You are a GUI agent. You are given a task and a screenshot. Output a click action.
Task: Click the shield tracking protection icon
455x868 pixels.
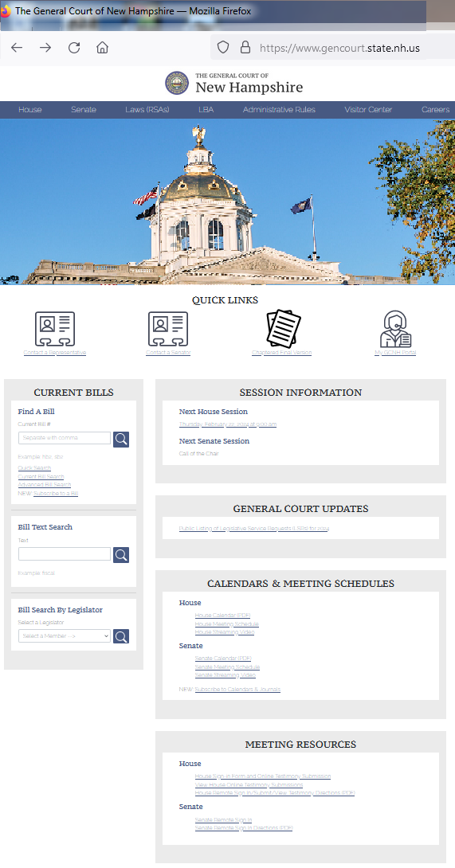(223, 48)
